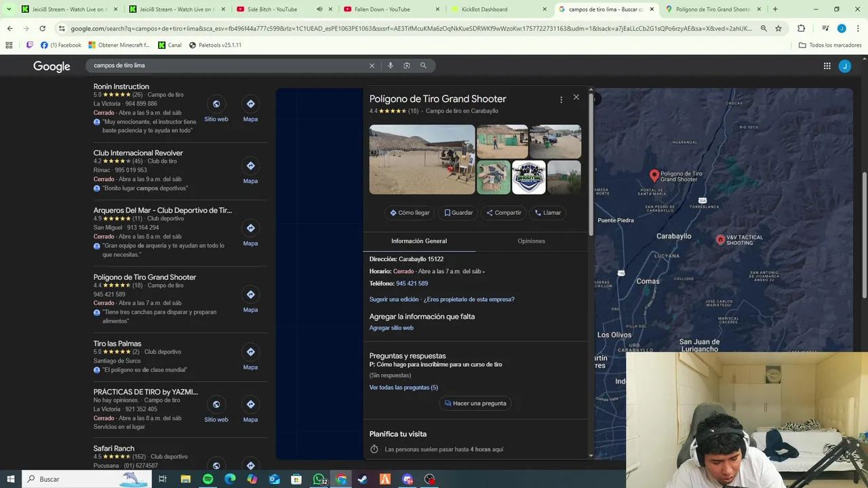868x488 pixels.
Task: Click the browser Back arrow
Action: click(x=10, y=28)
